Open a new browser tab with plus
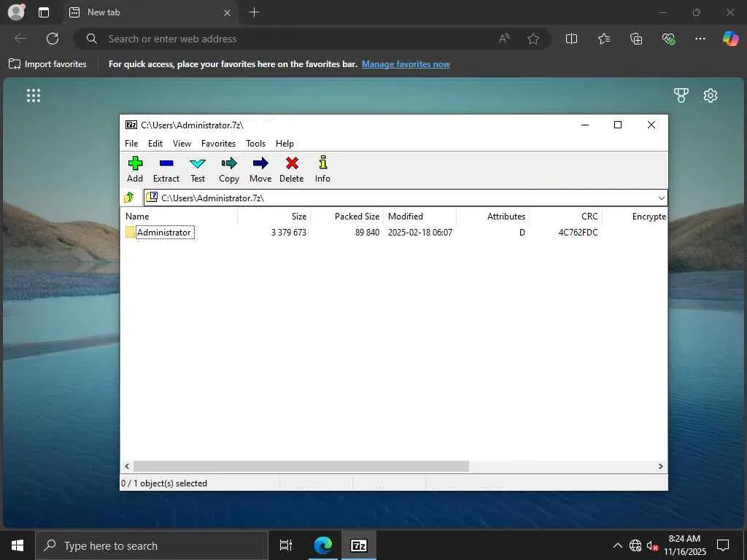 (x=255, y=12)
